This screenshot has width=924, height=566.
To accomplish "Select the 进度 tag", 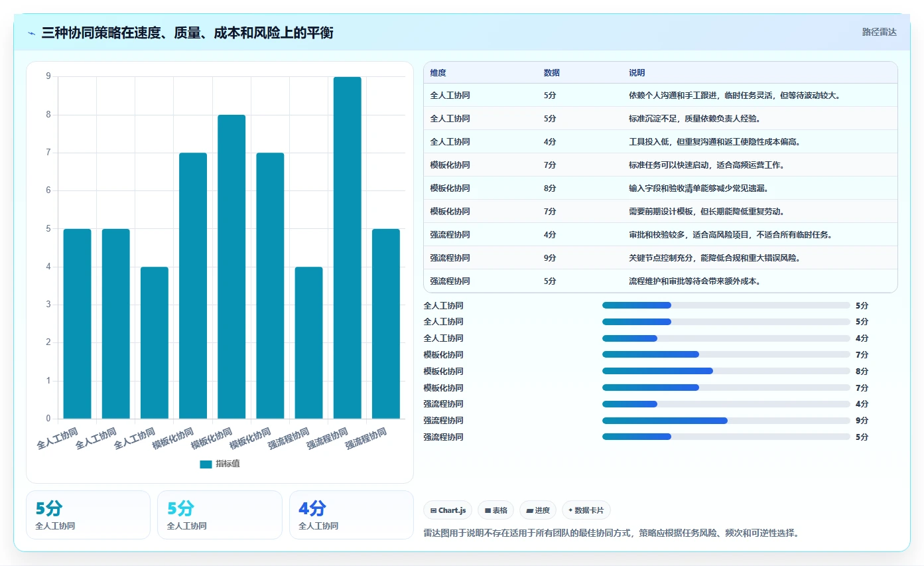I will click(538, 510).
